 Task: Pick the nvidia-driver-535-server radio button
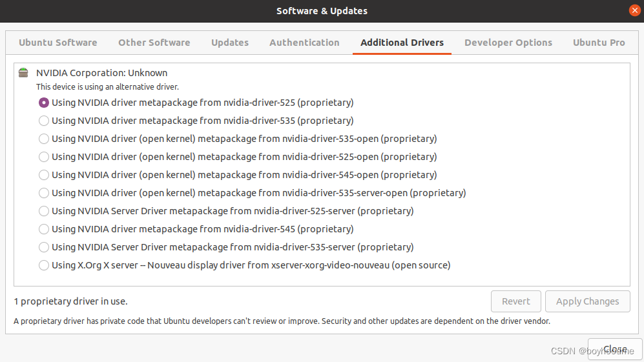tap(44, 247)
